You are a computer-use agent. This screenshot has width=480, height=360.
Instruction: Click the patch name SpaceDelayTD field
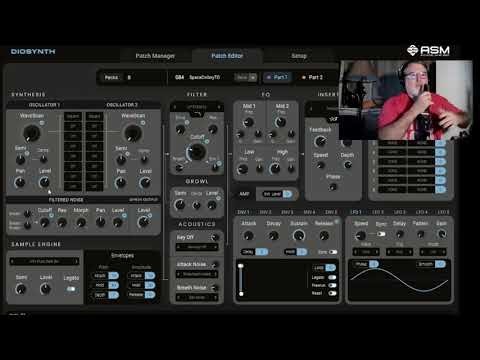[x=204, y=77]
